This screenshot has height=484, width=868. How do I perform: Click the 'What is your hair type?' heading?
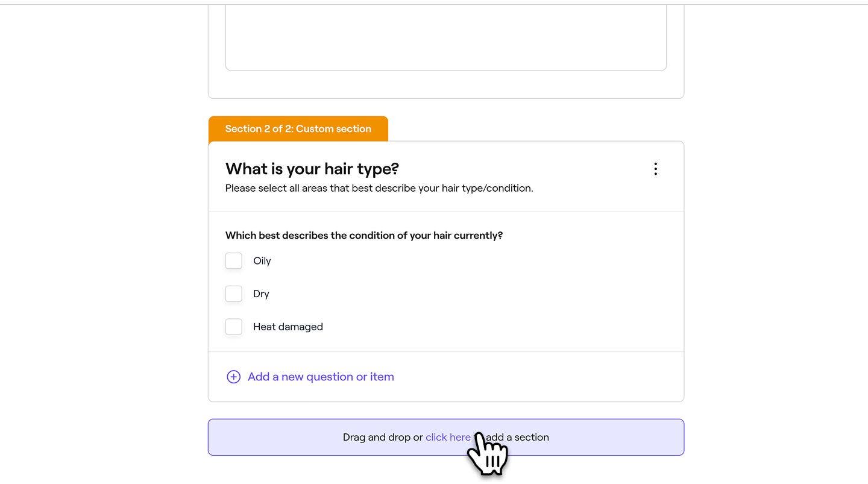[x=312, y=169]
